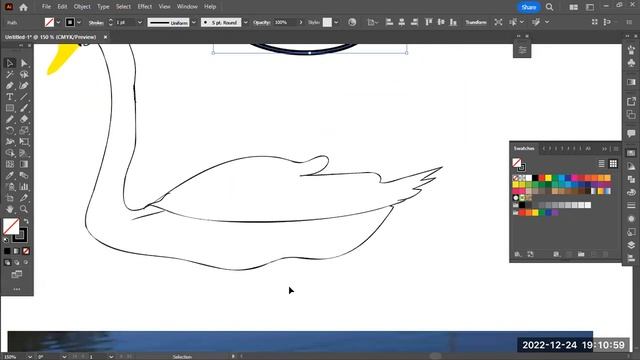
Task: Select the Selection tool in the toolbox
Action: (x=10, y=63)
